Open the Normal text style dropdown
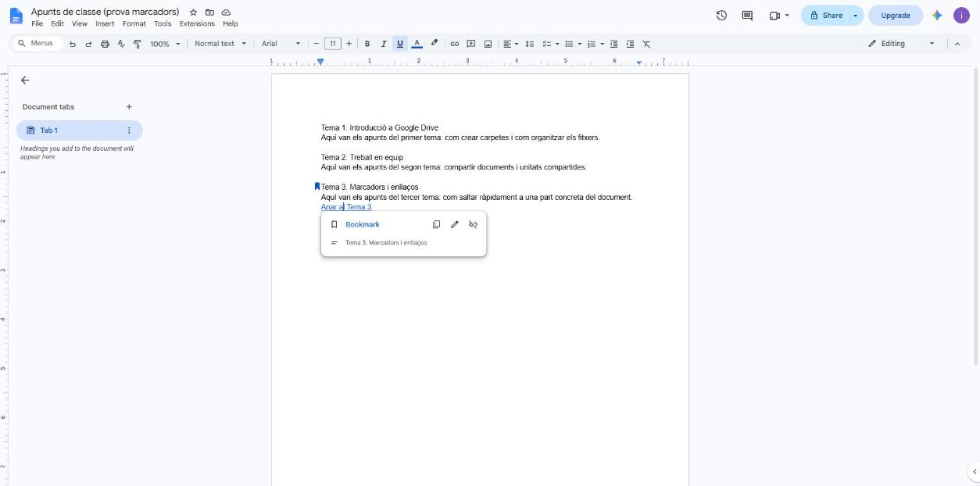This screenshot has height=486, width=980. point(220,44)
